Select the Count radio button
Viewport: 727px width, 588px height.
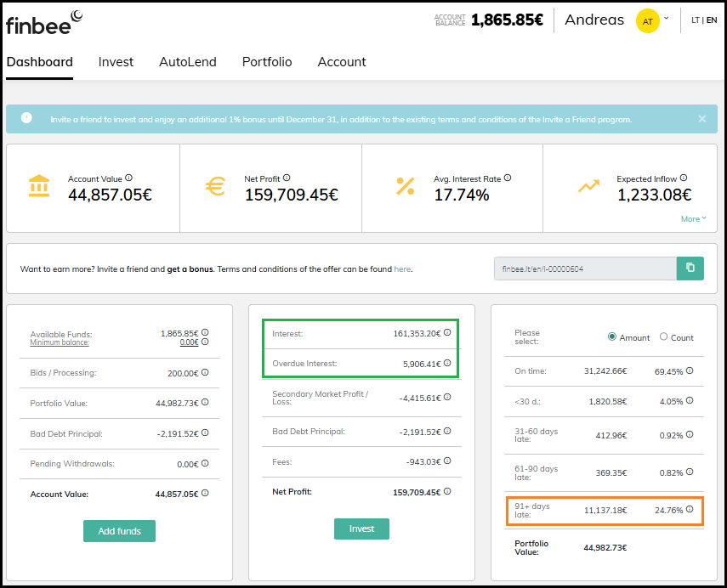pyautogui.click(x=664, y=337)
